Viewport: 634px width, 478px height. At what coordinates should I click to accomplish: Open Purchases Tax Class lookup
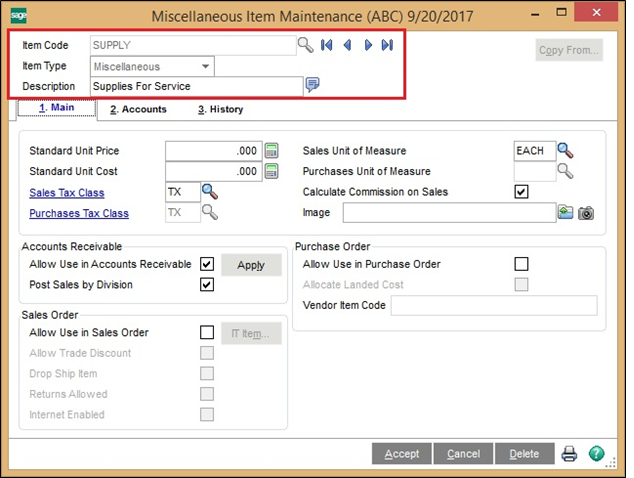click(210, 212)
